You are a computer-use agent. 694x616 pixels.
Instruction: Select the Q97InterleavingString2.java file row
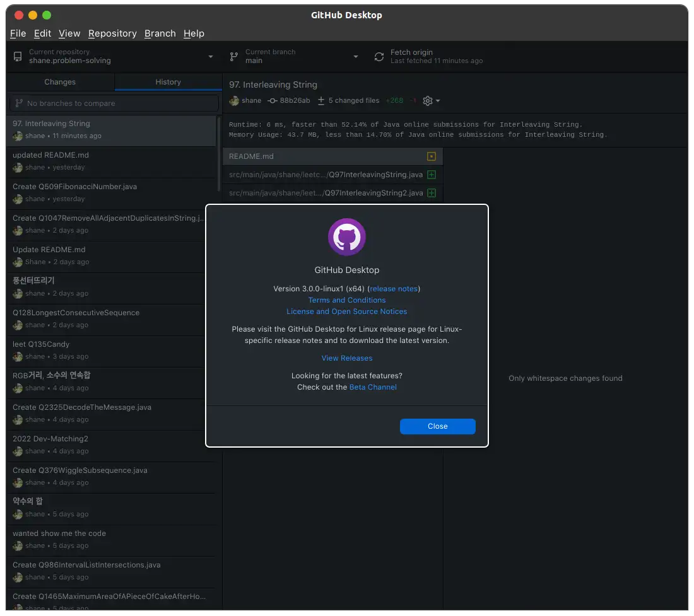(x=332, y=193)
